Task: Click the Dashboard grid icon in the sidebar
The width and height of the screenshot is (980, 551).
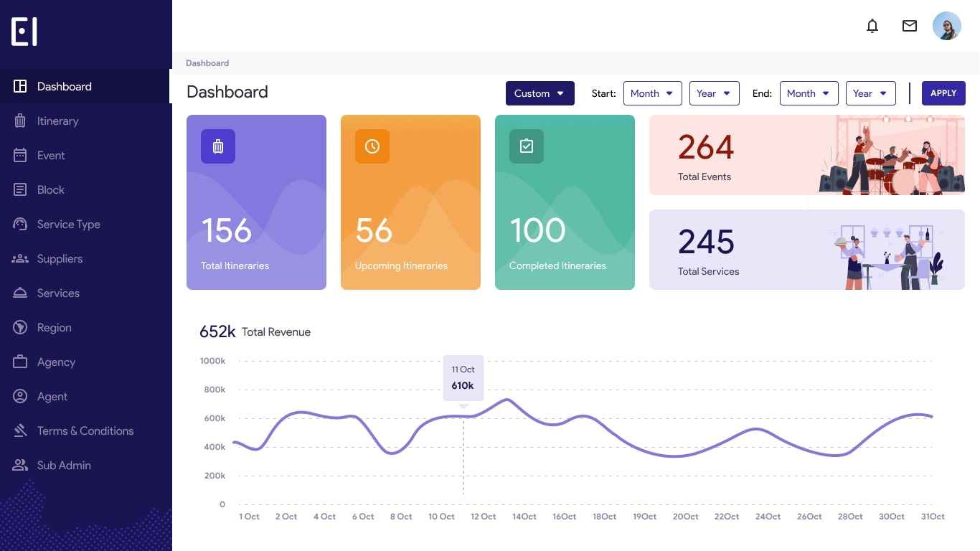Action: (x=20, y=86)
